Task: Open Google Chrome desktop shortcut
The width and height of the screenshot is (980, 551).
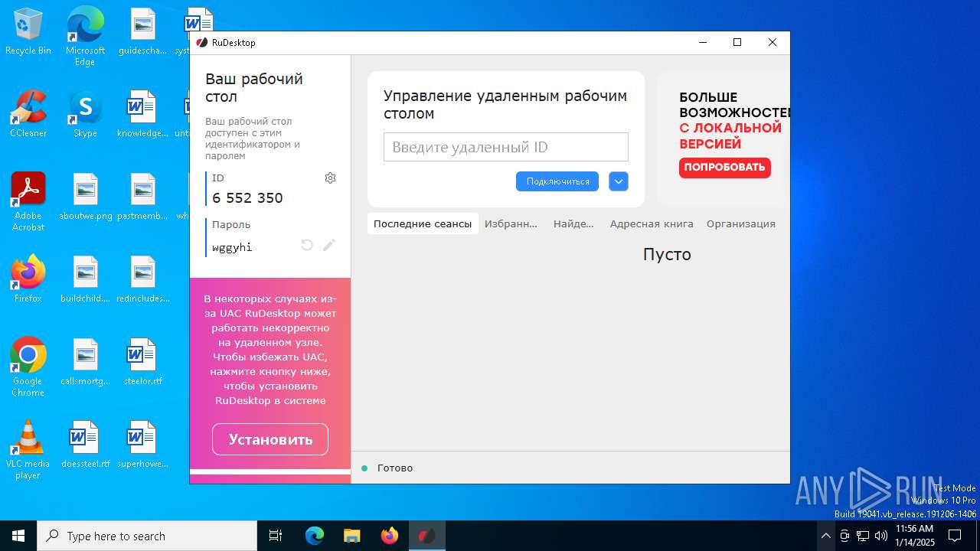Action: 28,367
